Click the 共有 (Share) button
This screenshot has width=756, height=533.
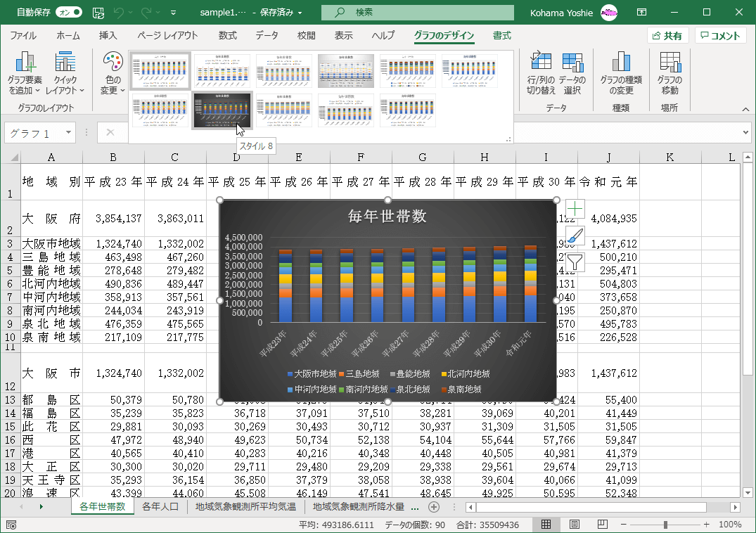pyautogui.click(x=667, y=36)
